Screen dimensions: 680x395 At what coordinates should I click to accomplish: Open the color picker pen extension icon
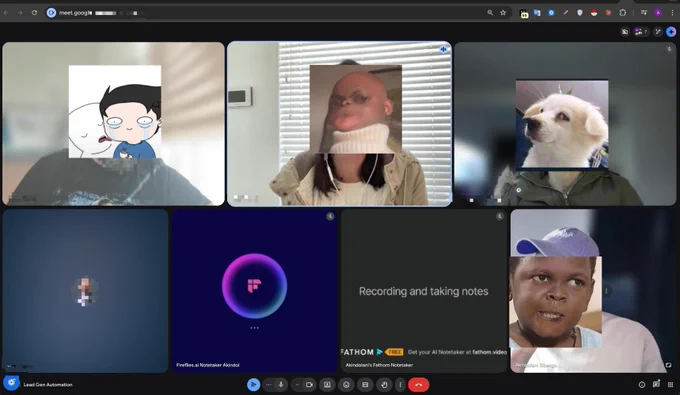566,13
